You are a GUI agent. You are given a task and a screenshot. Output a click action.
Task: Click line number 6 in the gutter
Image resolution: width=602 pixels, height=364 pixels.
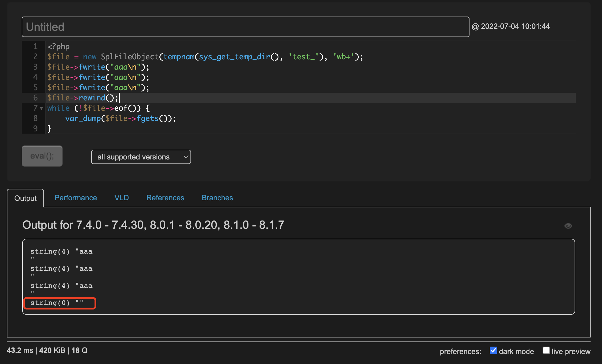pos(35,98)
